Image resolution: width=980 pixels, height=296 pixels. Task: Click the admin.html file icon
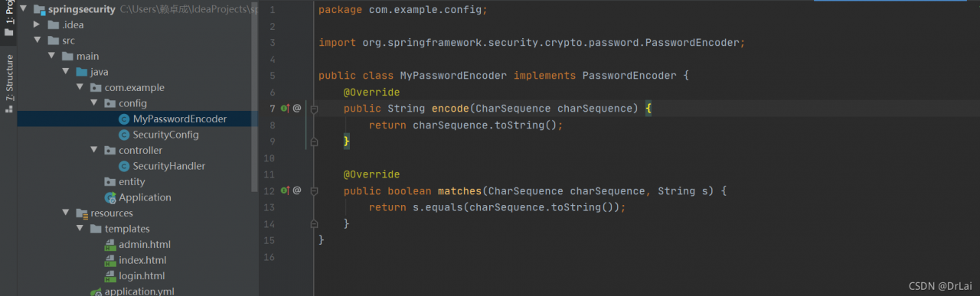click(x=110, y=245)
